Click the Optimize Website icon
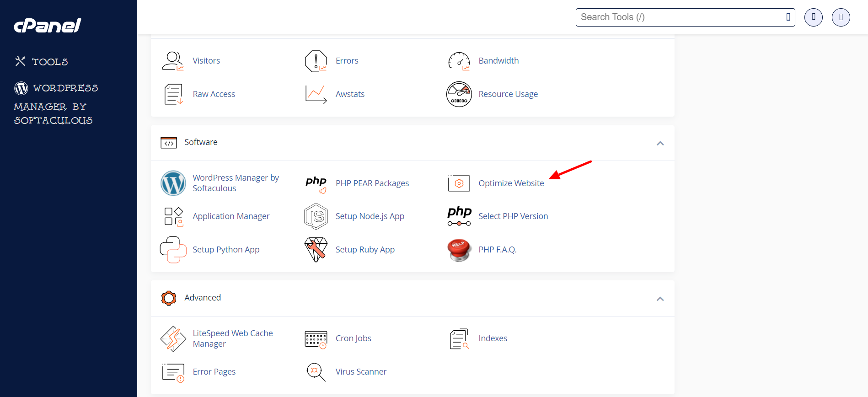The height and width of the screenshot is (397, 868). tap(459, 183)
